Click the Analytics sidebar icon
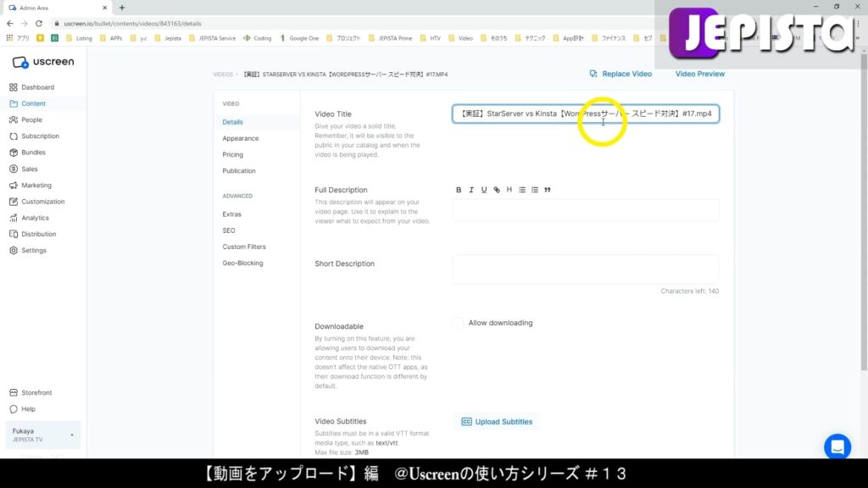The image size is (868, 488). click(x=14, y=218)
